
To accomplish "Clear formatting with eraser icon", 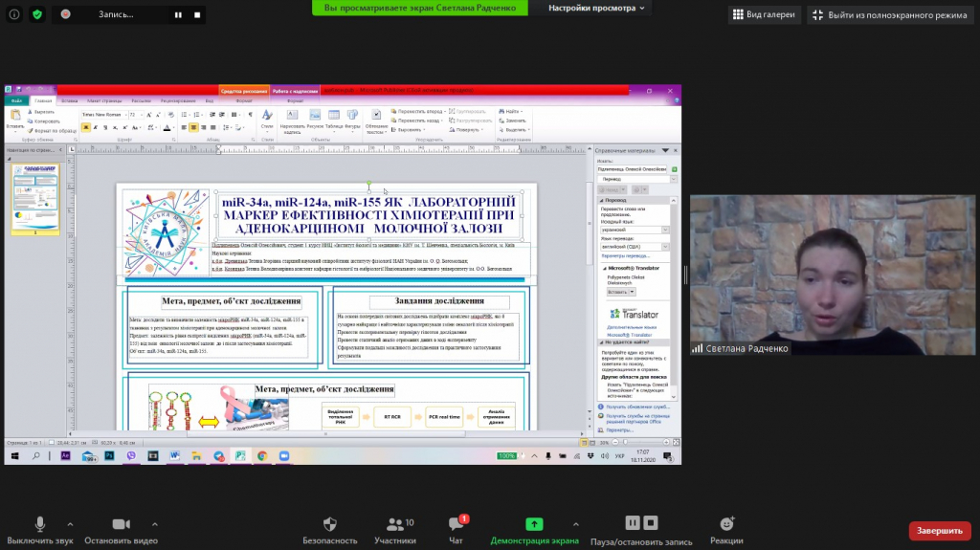I will [x=171, y=115].
